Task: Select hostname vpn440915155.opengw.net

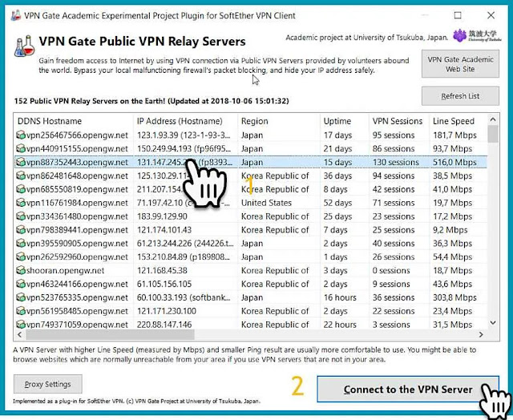Action: 77,149
